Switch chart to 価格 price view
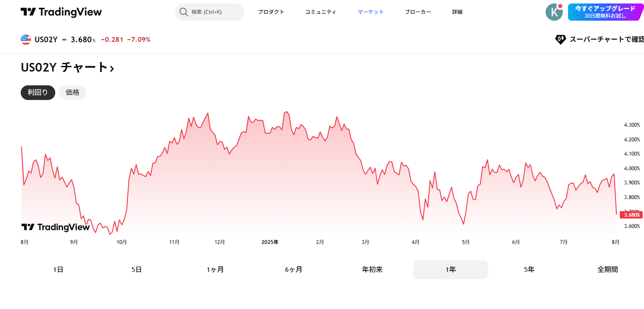644x309 pixels. [73, 93]
